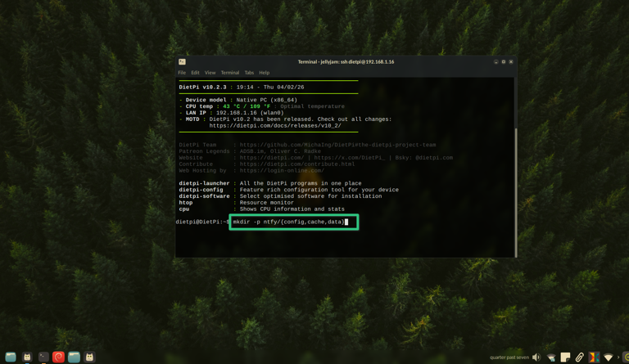Click the paperclip clipboard tray icon

(579, 357)
